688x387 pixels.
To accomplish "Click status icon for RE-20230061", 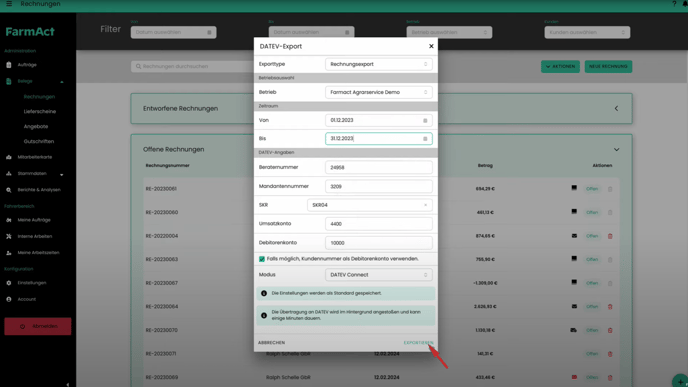I will pyautogui.click(x=574, y=188).
